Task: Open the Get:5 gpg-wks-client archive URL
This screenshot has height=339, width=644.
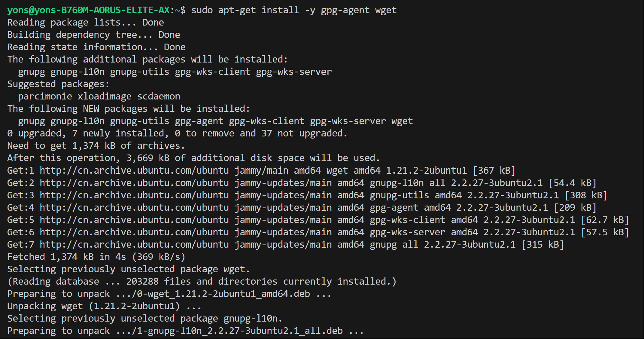Action: pos(134,220)
